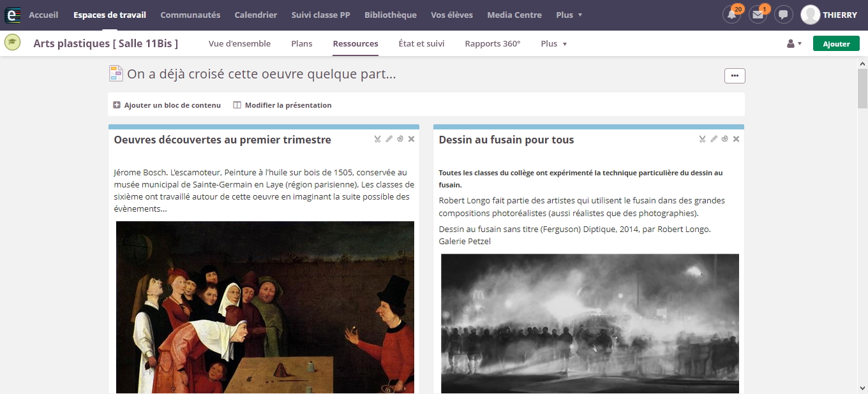The image size is (868, 394).
Task: Expand the Plus dropdown in the course menu
Action: point(553,43)
